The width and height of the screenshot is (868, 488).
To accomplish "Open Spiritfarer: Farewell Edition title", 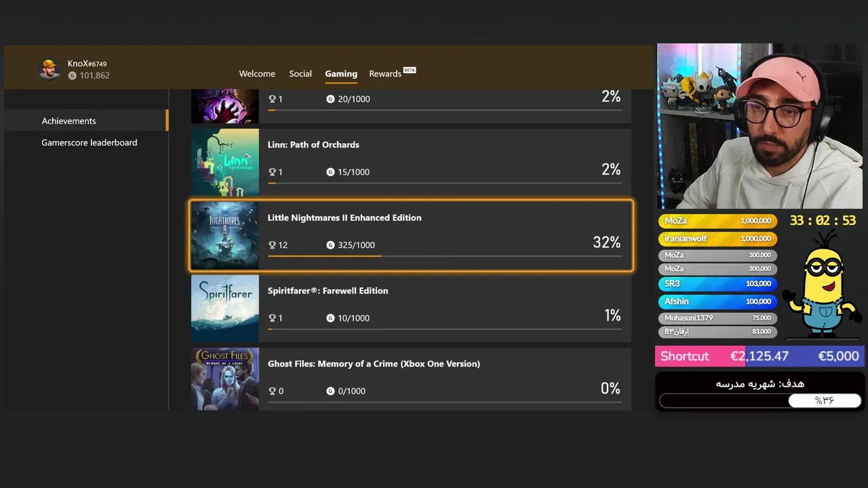I will click(328, 291).
